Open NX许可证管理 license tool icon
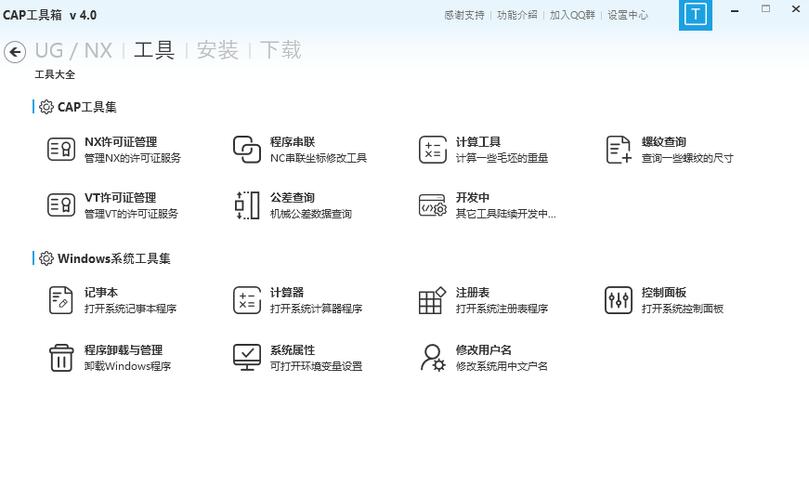Screen dimensions: 809x500 click(61, 150)
